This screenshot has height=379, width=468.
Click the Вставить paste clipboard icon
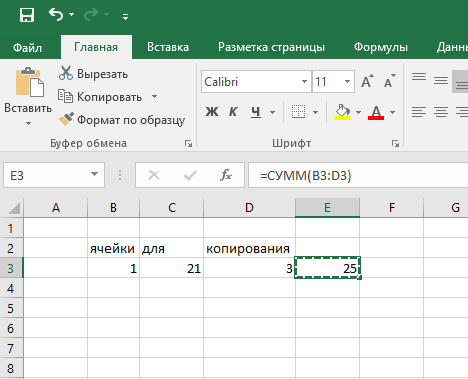[29, 82]
